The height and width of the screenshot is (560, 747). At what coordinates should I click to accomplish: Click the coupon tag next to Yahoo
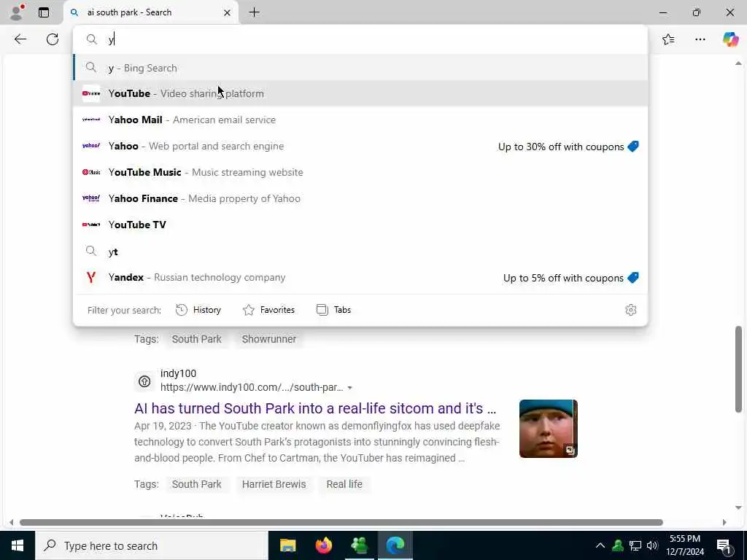(x=633, y=146)
